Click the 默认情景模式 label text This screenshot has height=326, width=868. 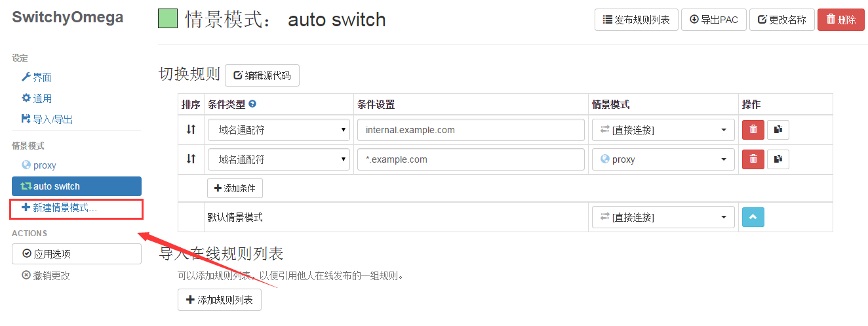tap(235, 217)
